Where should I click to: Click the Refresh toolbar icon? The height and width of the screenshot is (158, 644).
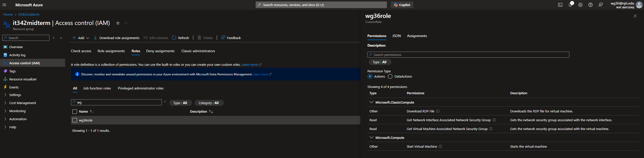174,38
